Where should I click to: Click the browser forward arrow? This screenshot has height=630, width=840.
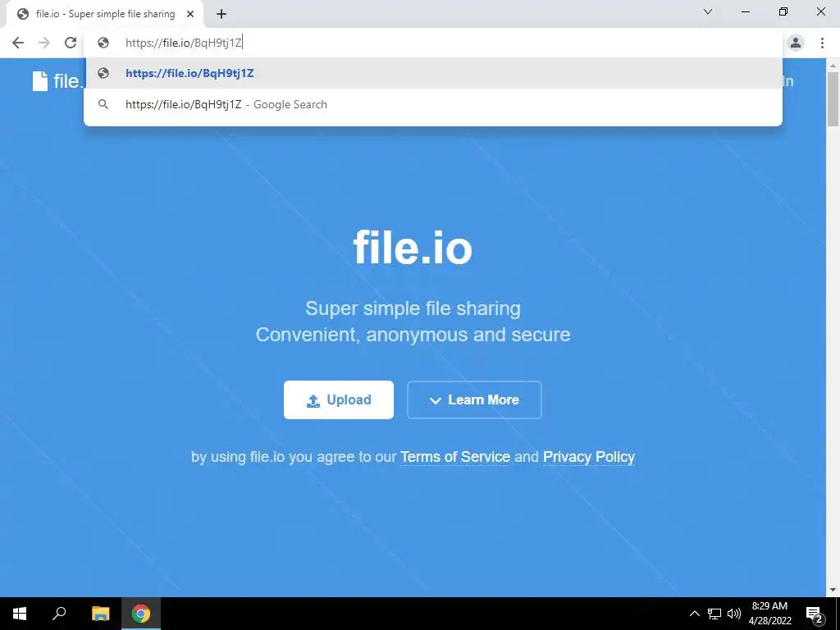pos(44,43)
